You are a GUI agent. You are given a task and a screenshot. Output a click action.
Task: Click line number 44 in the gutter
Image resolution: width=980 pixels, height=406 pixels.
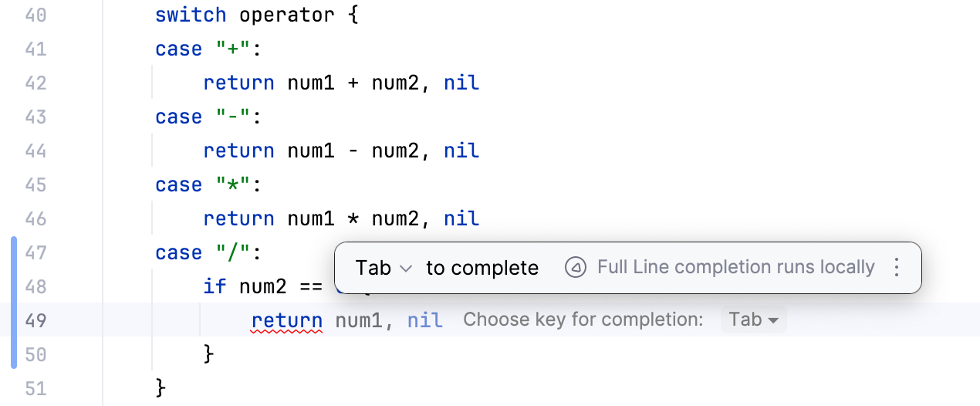36,151
